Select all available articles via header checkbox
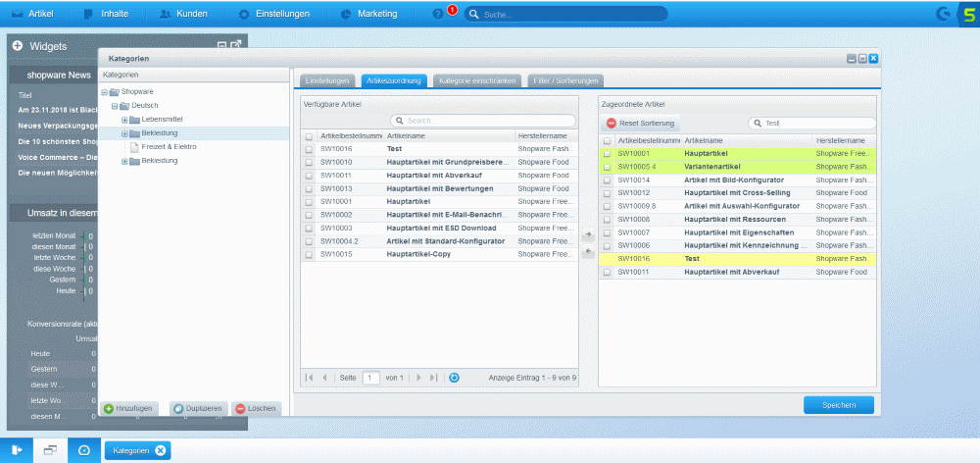Screen dimensions: 980x463 [x=309, y=136]
